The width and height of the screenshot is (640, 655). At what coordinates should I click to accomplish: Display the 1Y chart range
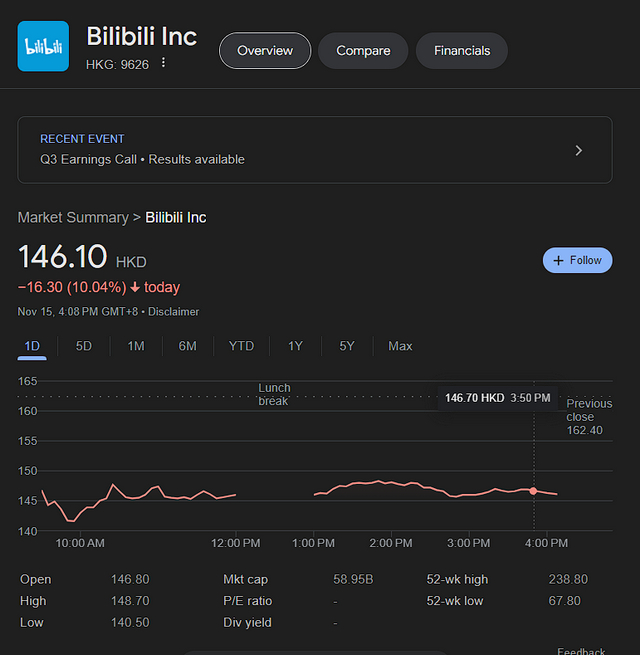[295, 346]
